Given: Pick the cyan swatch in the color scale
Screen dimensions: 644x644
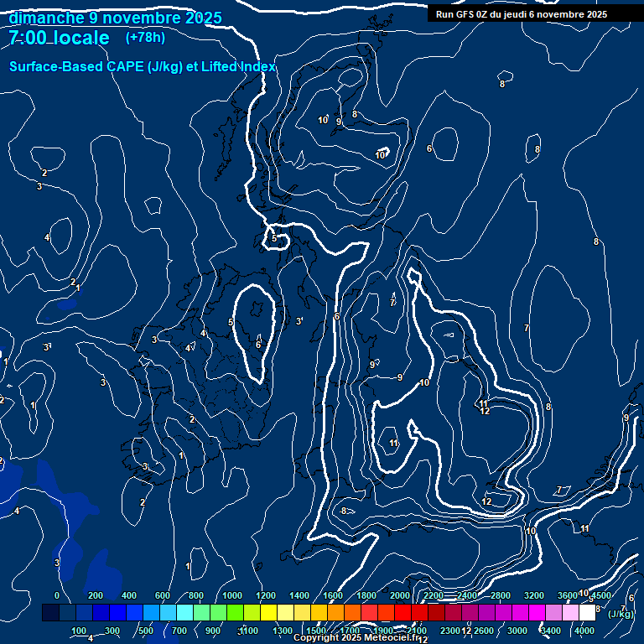Looking at the screenshot, I should tap(184, 613).
